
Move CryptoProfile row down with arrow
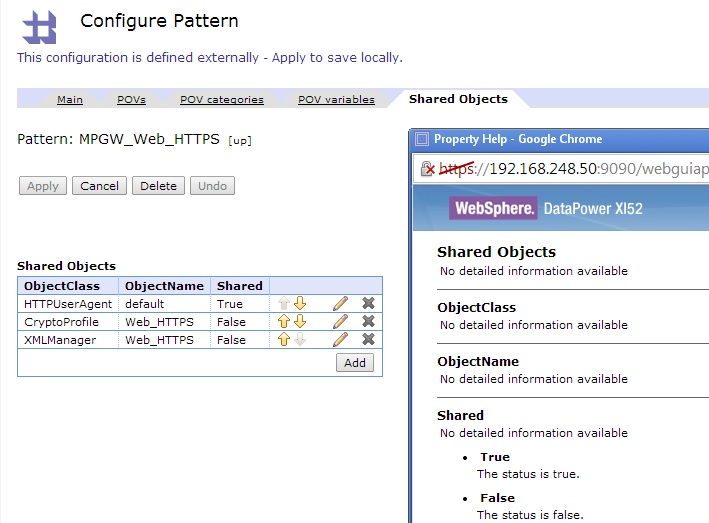point(299,322)
